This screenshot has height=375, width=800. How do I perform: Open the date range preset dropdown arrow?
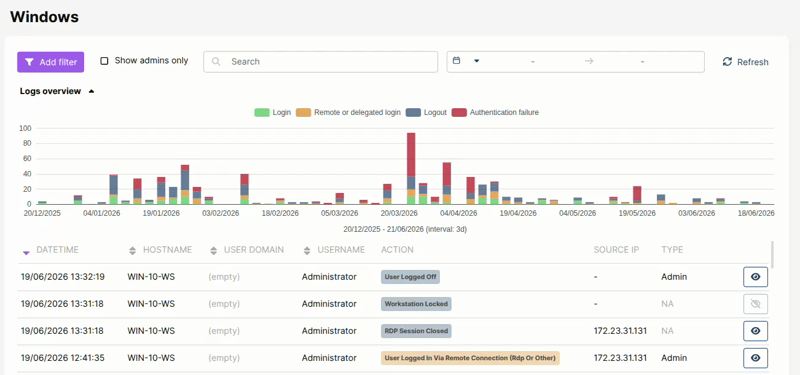[477, 61]
